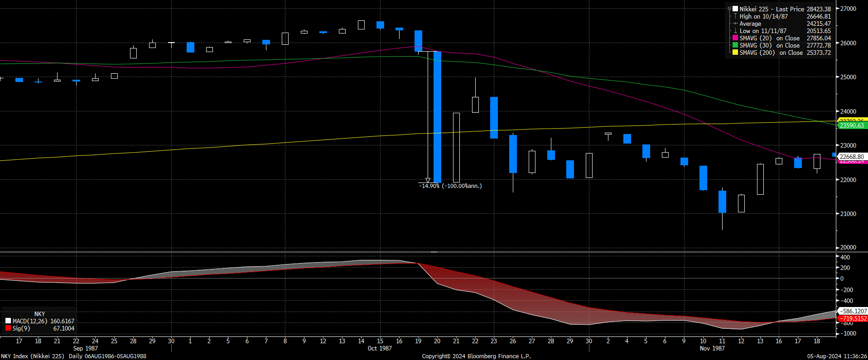
Task: Click the 27000 price axis label
Action: tap(848, 9)
